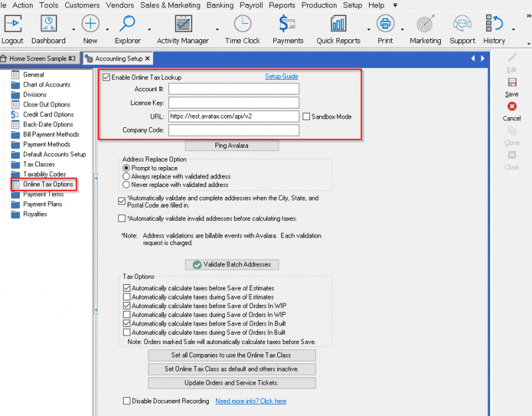532x416 pixels.
Task: Click the Edit pencil icon
Action: tap(511, 58)
